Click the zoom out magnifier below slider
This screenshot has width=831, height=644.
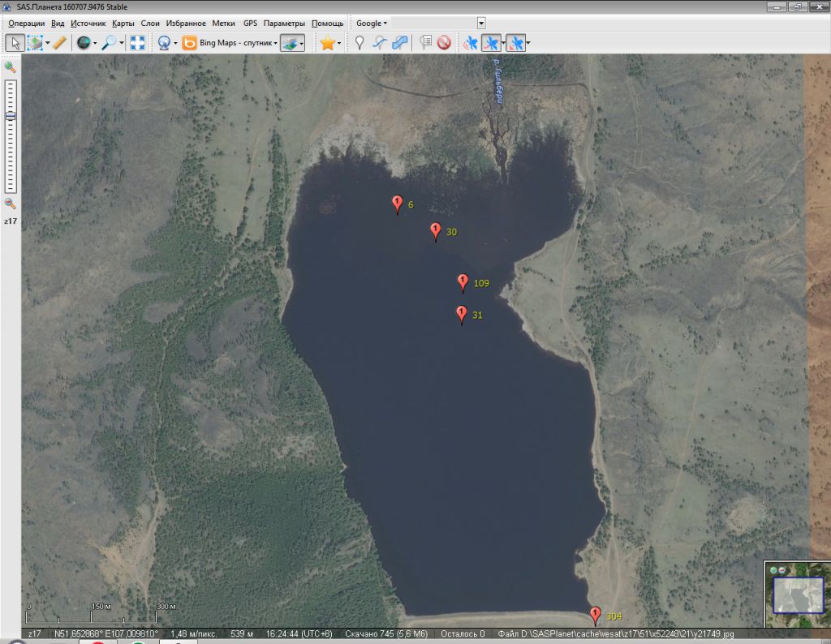pyautogui.click(x=11, y=204)
